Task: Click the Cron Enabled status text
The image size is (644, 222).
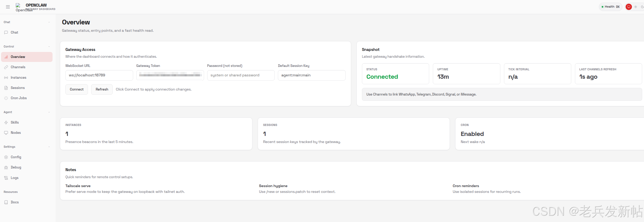Action: 472,134
